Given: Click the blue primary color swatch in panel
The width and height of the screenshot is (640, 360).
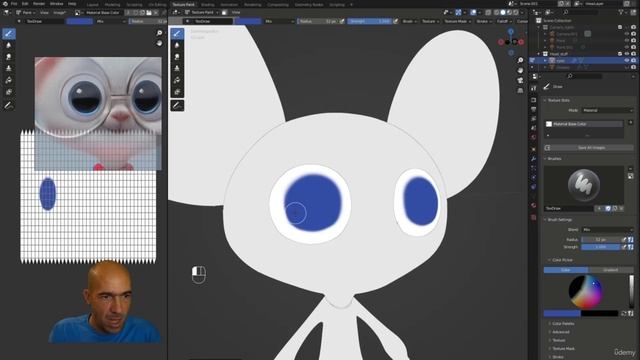Looking at the screenshot, I should (x=562, y=313).
